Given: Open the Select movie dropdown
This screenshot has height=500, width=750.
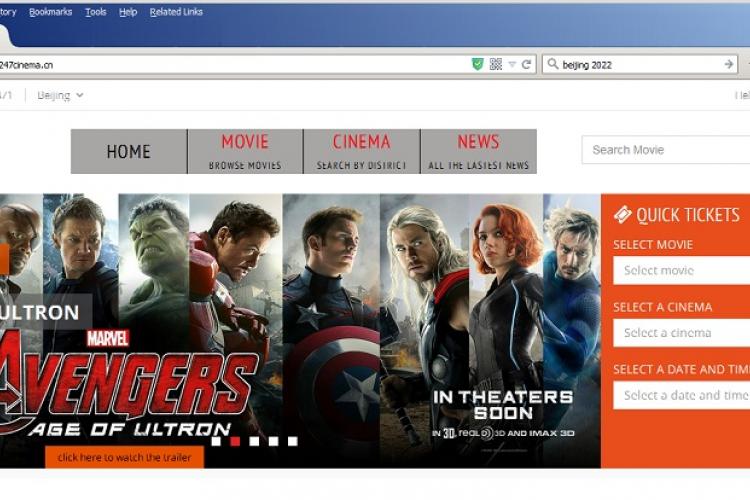Looking at the screenshot, I should [x=682, y=270].
